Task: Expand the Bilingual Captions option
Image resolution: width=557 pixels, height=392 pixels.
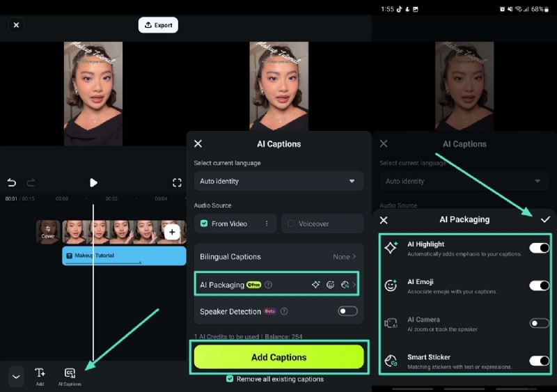Action: 278,256
